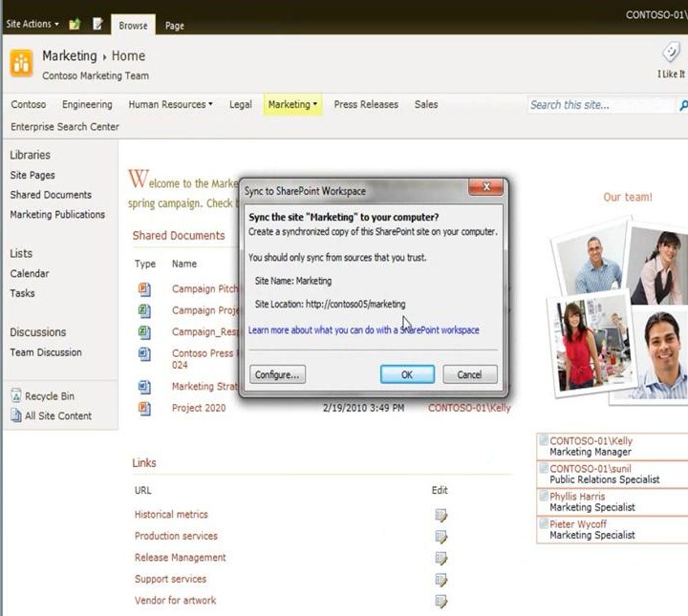Open the Tasks list
The height and width of the screenshot is (616, 688).
point(22,293)
